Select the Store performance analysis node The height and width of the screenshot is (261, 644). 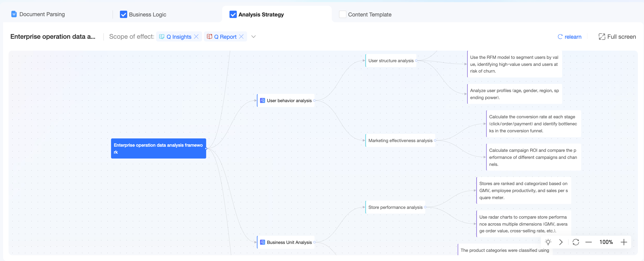(x=395, y=207)
